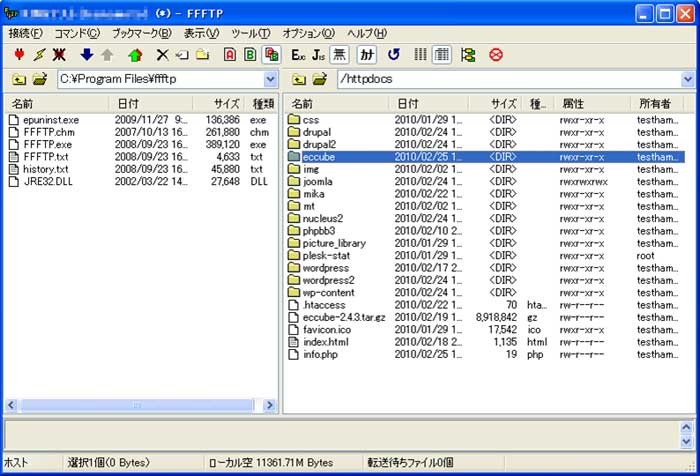Expand remote /httpdocs path dropdown
The height and width of the screenshot is (476, 700).
pyautogui.click(x=688, y=79)
